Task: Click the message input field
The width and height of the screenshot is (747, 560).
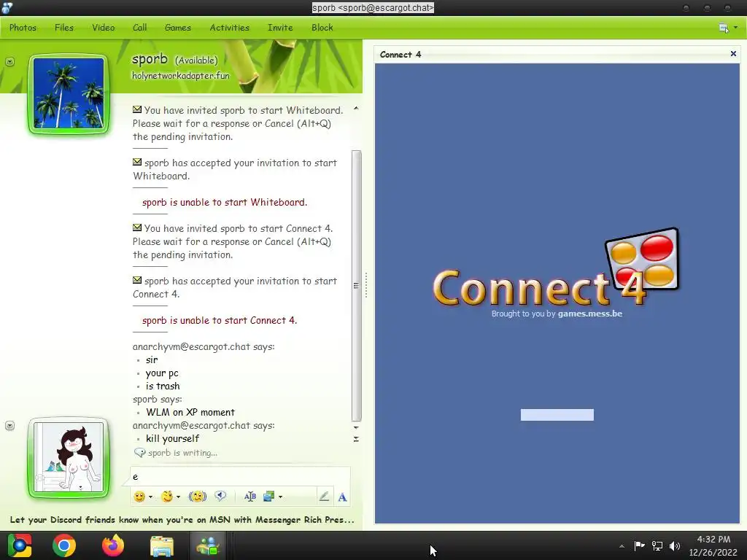Action: point(240,476)
